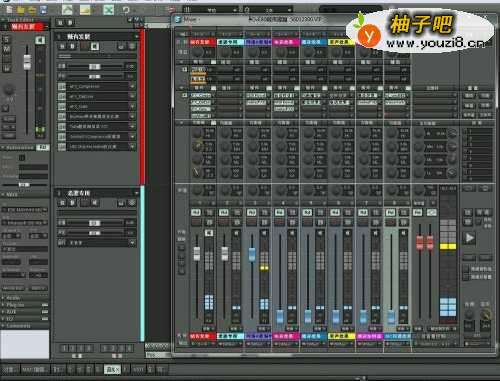This screenshot has width=500, height=381.
Task: Click the S solo button in the track inspector
Action: click(x=6, y=40)
